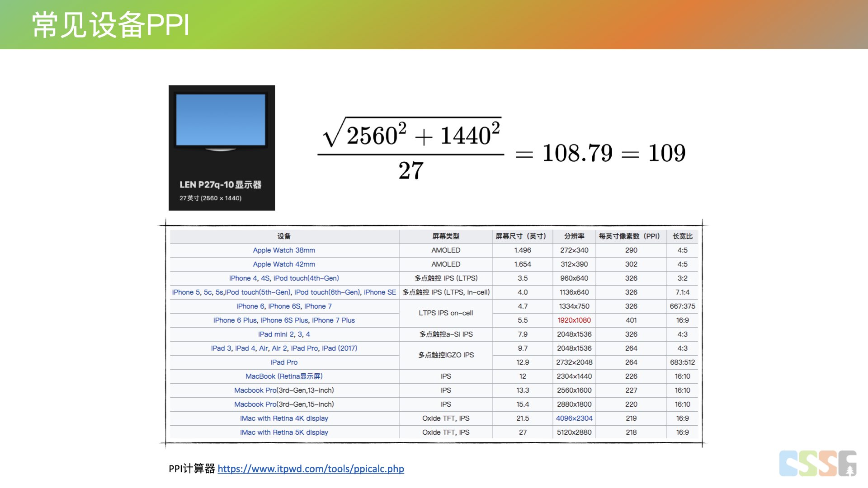Image resolution: width=868 pixels, height=488 pixels.
Task: Click the 21.5 screen size cell
Action: tap(523, 418)
